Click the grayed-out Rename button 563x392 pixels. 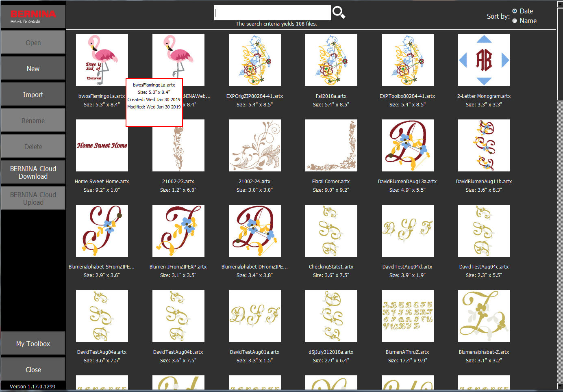coord(33,121)
